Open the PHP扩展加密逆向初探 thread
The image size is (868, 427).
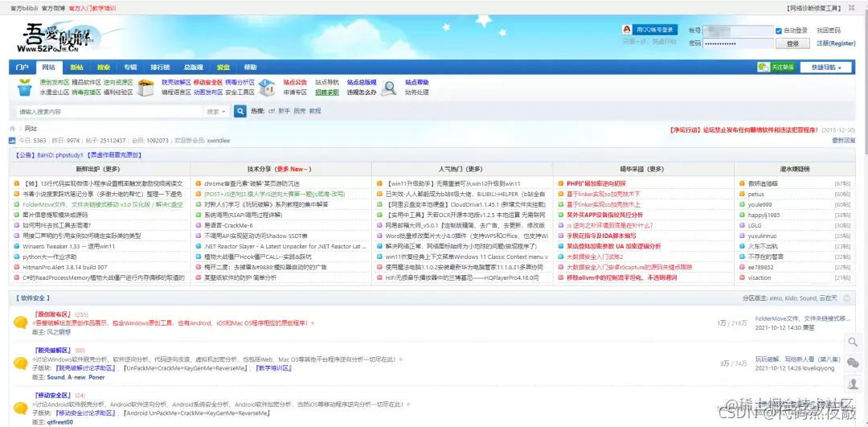[596, 183]
